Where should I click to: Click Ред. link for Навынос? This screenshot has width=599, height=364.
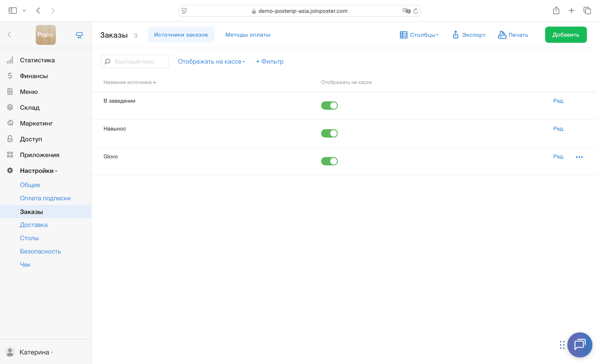pos(558,129)
